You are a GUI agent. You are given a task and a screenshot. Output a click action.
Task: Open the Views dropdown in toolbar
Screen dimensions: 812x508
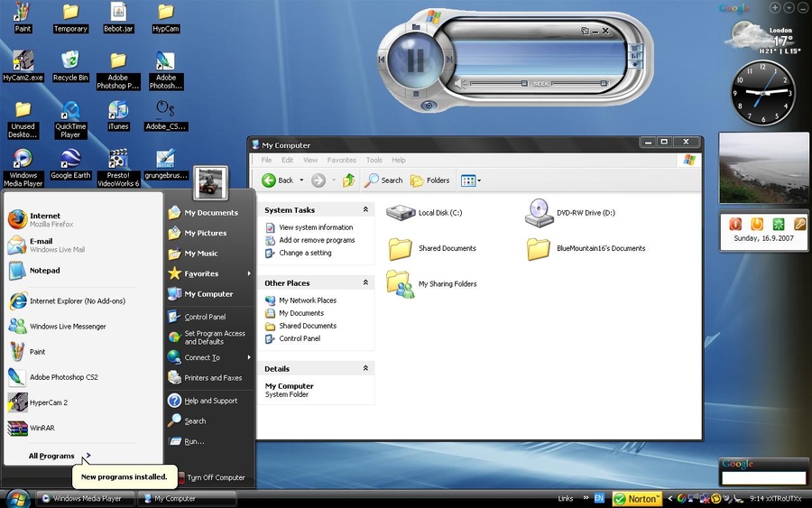[471, 180]
